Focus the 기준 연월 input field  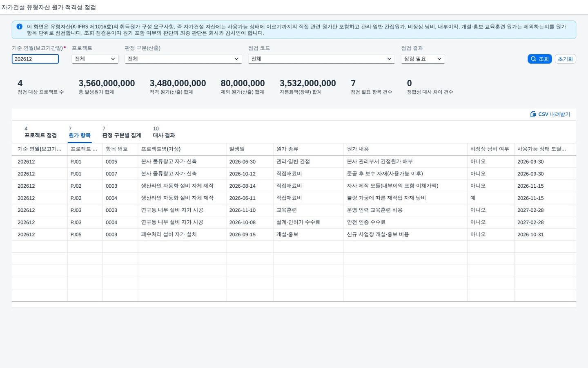pos(35,59)
